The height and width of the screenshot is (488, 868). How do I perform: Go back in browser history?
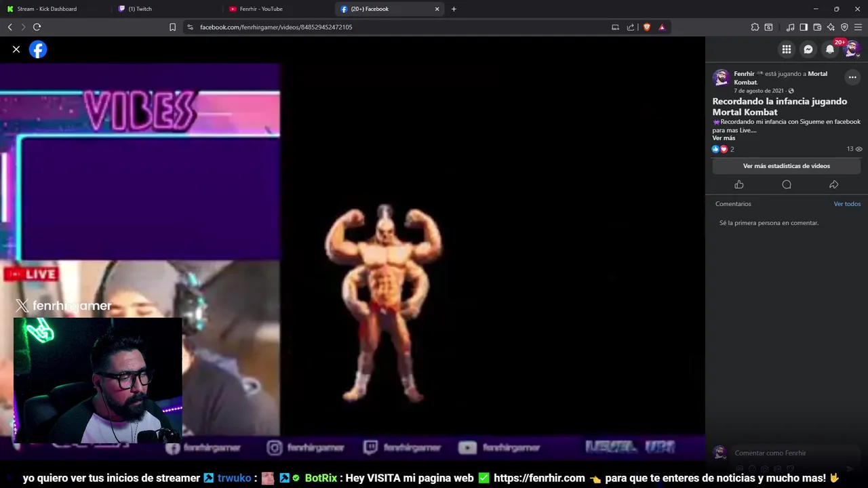tap(9, 27)
